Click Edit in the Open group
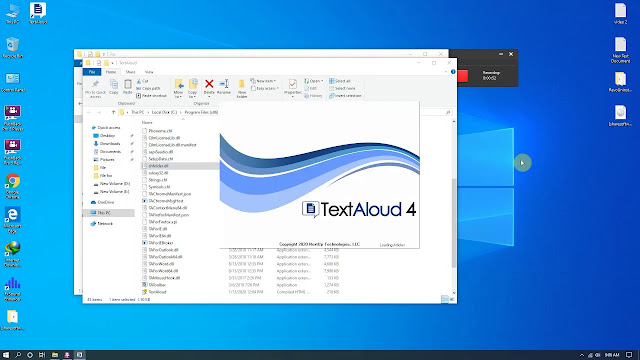The width and height of the screenshot is (640, 360). pos(311,88)
